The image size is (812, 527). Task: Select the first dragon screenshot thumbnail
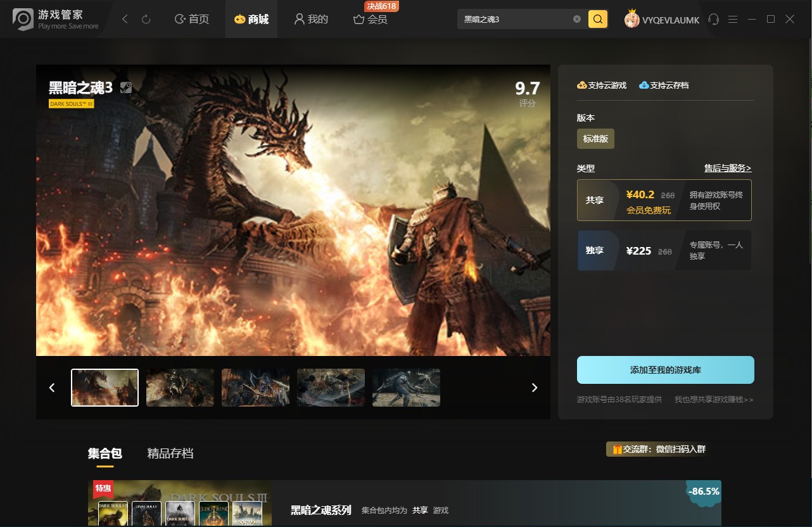[x=105, y=388]
